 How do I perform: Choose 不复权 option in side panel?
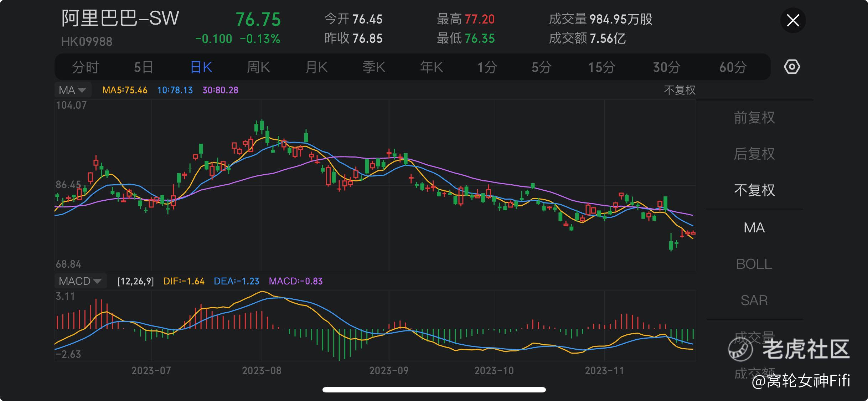(754, 190)
